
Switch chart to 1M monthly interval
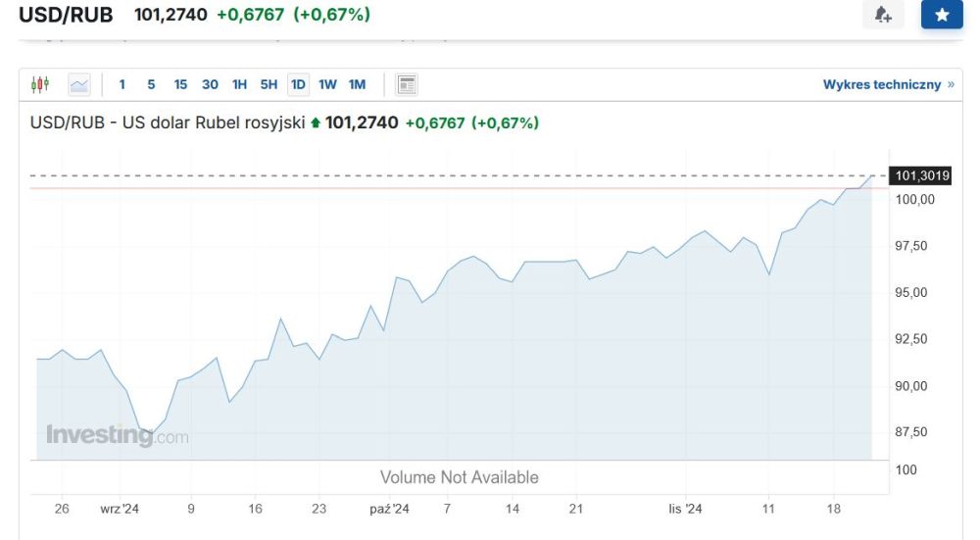point(357,84)
